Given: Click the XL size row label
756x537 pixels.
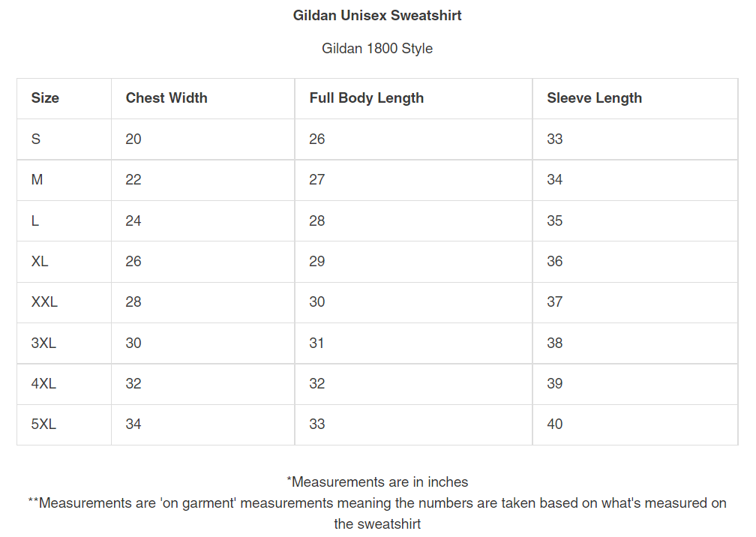Looking at the screenshot, I should [40, 262].
